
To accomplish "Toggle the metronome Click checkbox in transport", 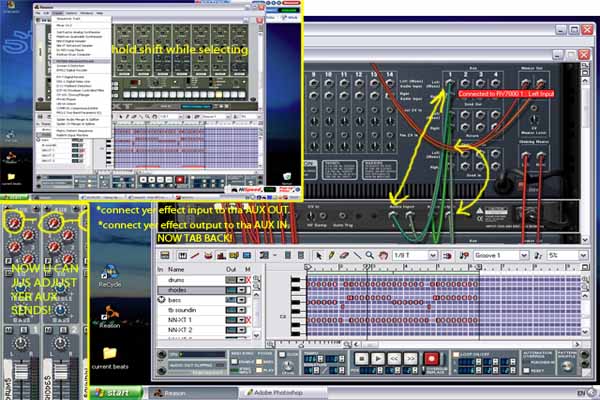I will coord(282,355).
